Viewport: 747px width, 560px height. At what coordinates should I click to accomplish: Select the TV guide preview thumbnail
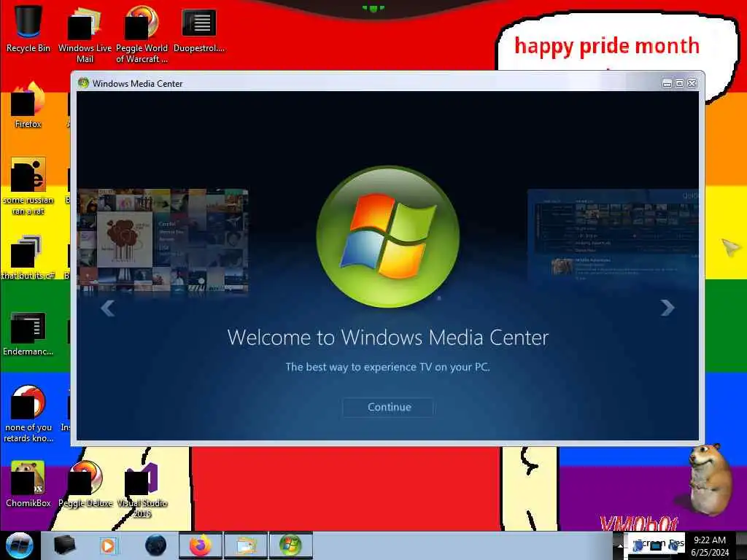coord(613,237)
